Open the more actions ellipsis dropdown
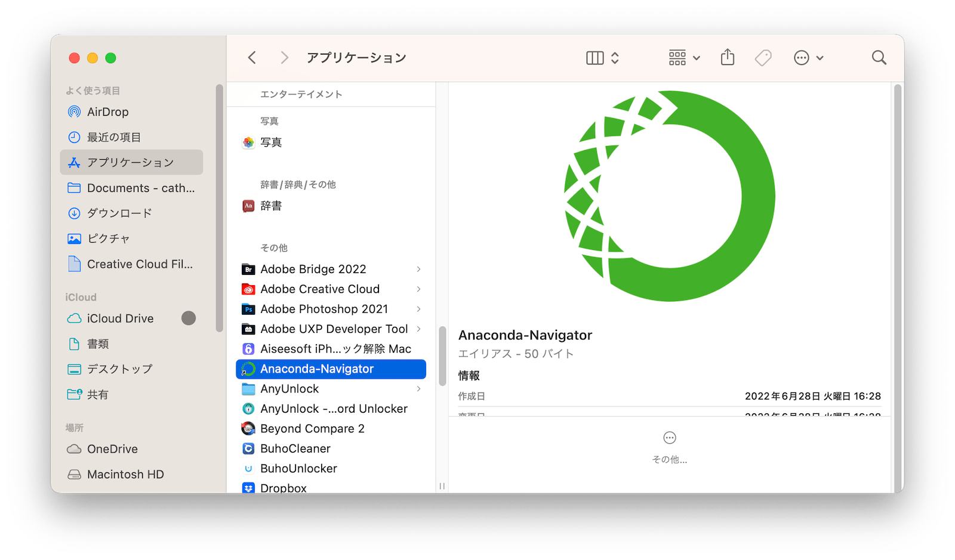This screenshot has height=560, width=955. [x=808, y=58]
